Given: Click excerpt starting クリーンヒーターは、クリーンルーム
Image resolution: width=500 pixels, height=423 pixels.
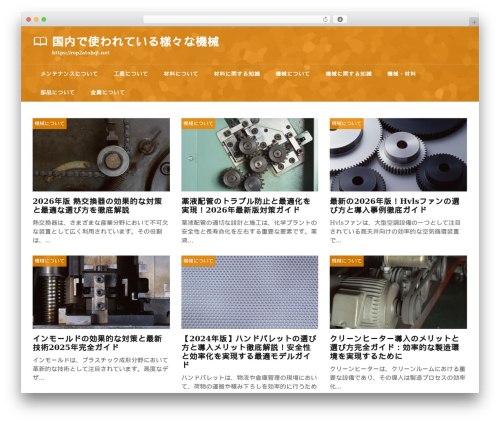Looking at the screenshot, I should pyautogui.click(x=397, y=378).
